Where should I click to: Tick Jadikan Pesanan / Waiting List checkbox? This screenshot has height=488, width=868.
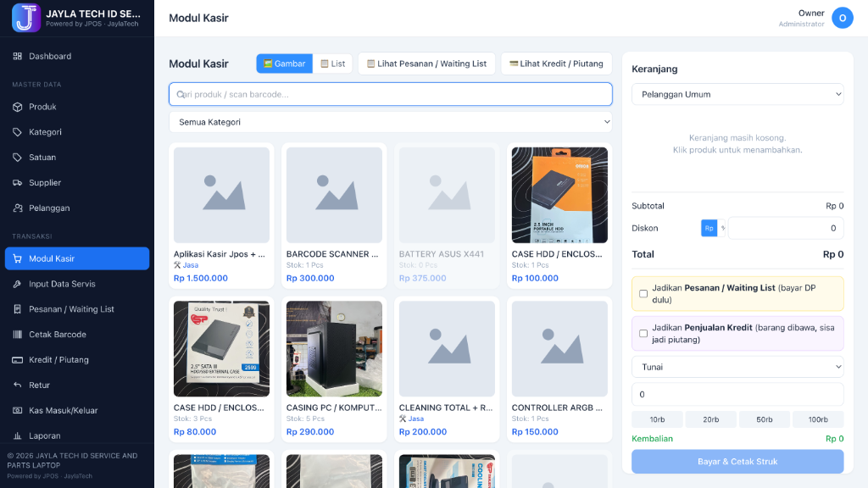point(643,294)
